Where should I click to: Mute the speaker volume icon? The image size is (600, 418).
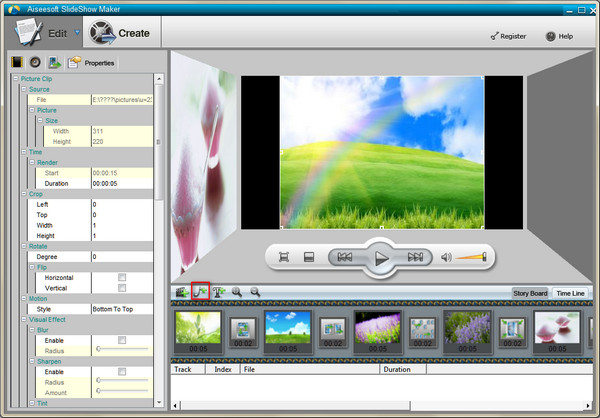click(x=446, y=257)
